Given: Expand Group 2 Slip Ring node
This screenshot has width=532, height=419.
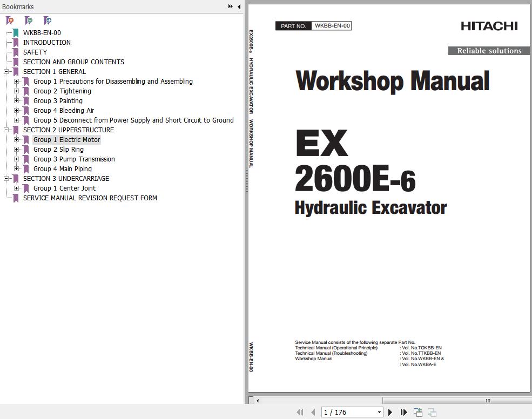Looking at the screenshot, I should [16, 149].
